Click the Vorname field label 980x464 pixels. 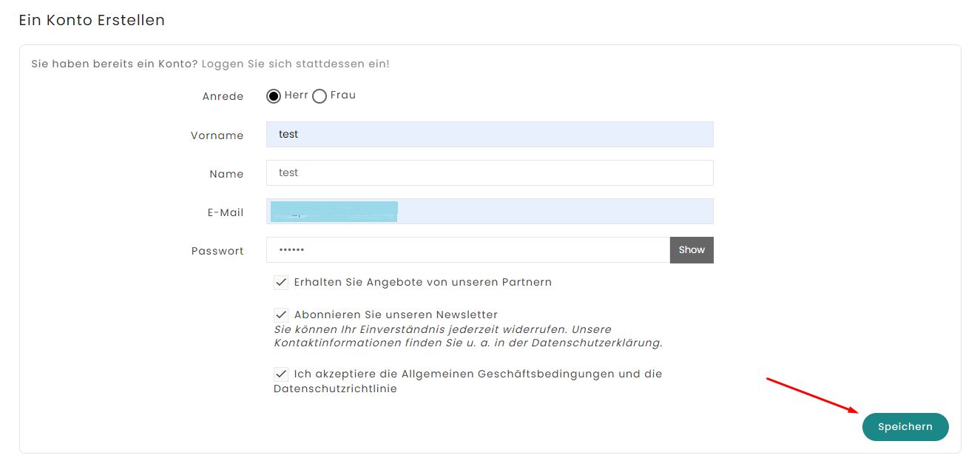point(217,135)
